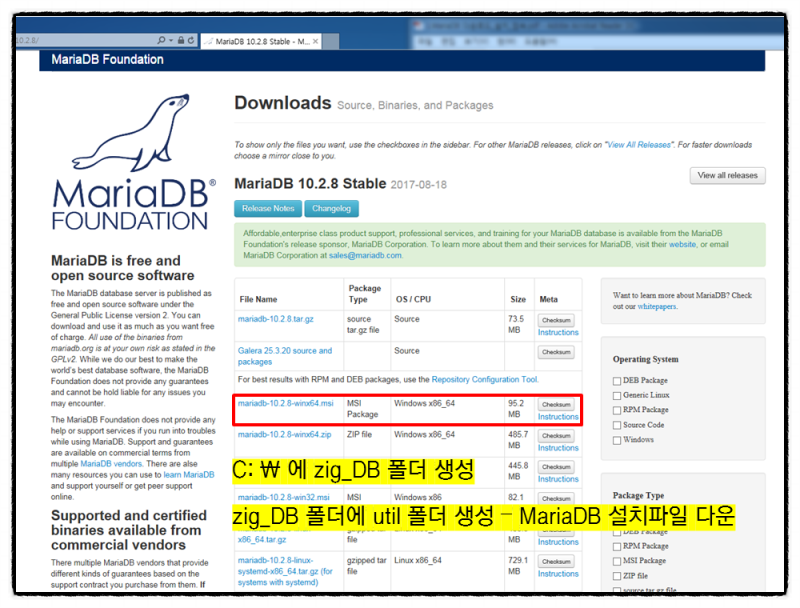Click the MariaDB Foundation seal logo
The image size is (800, 608).
(x=134, y=162)
